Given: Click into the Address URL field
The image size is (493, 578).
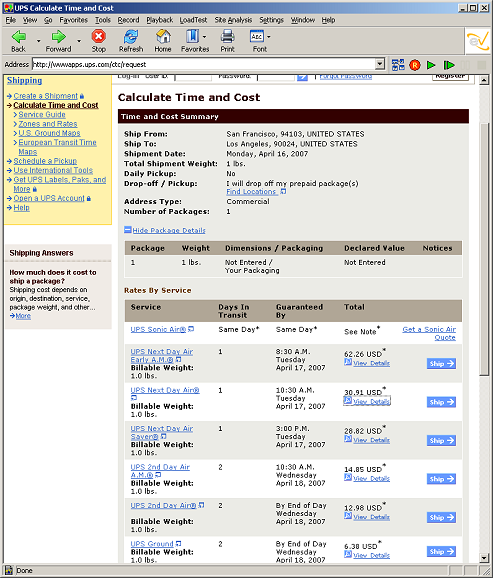Looking at the screenshot, I should pos(204,65).
